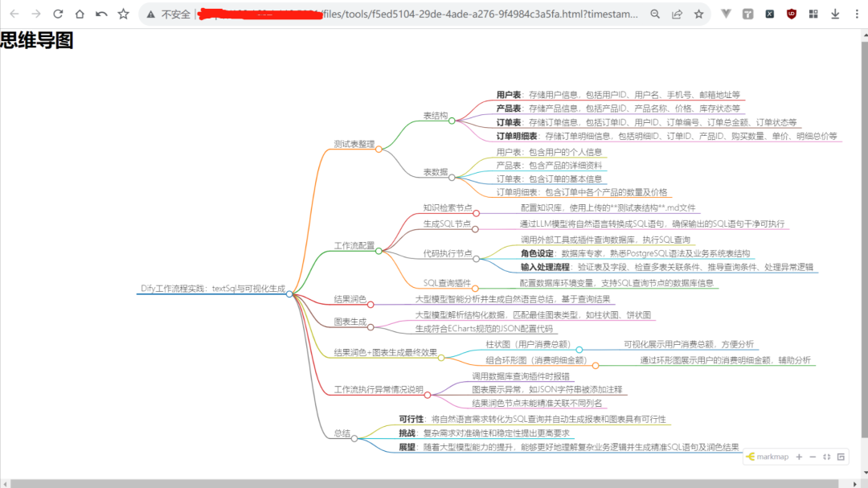The height and width of the screenshot is (488, 868).
Task: Click the zoom-out magnifier icon in address bar
Action: click(655, 14)
